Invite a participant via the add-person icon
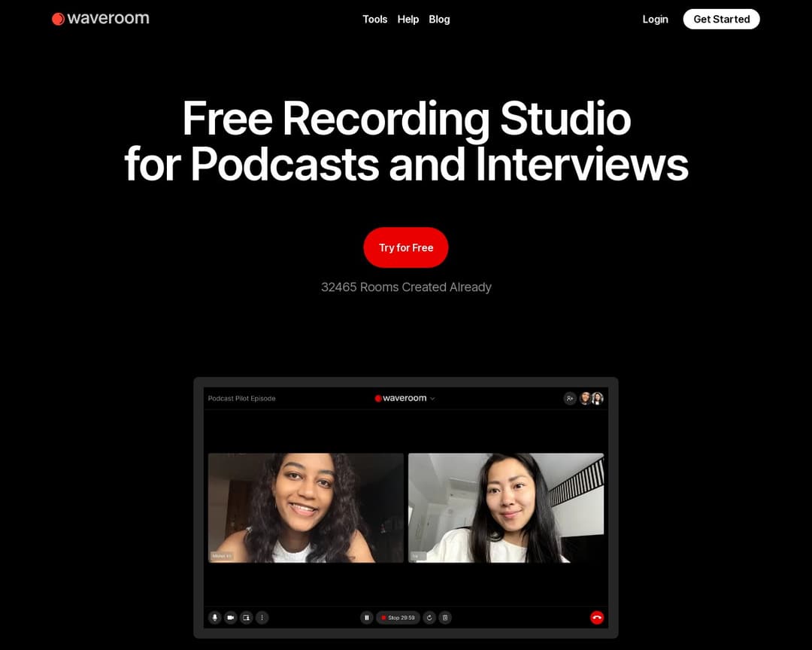The height and width of the screenshot is (650, 812). 569,398
